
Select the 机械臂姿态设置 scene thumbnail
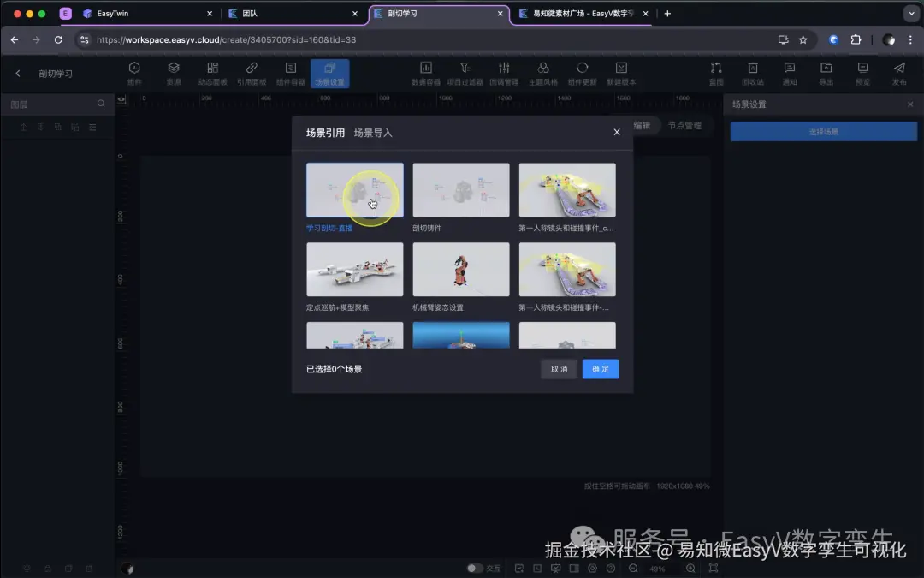point(461,269)
